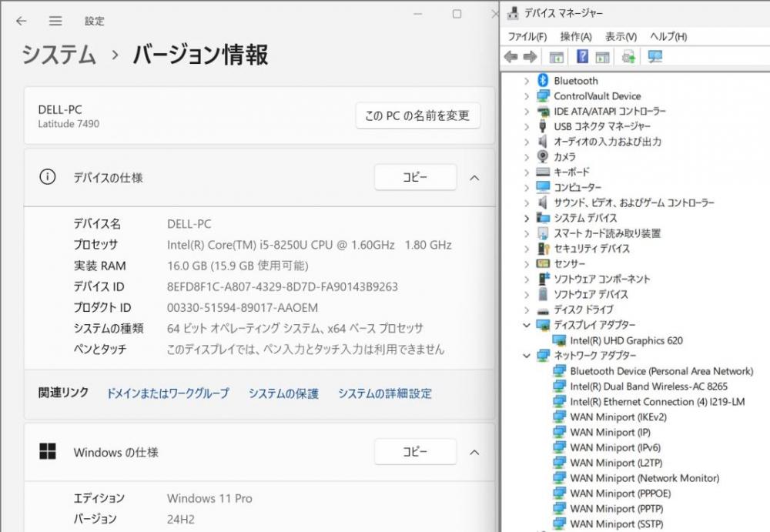Click the Windows 11 Pro edition text
Viewport: 770px width, 532px height.
[x=209, y=498]
